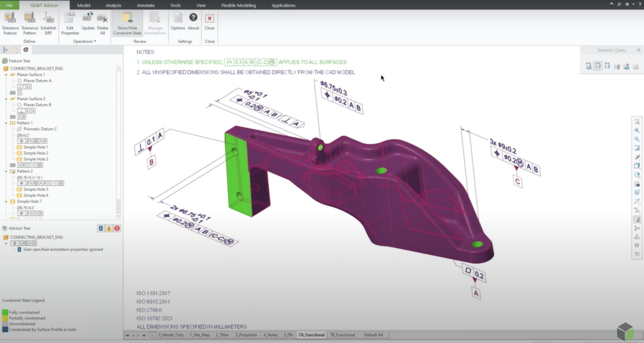644x343 pixels.
Task: Toggle the error messages filter in Advisor Tree
Action: pos(117,228)
